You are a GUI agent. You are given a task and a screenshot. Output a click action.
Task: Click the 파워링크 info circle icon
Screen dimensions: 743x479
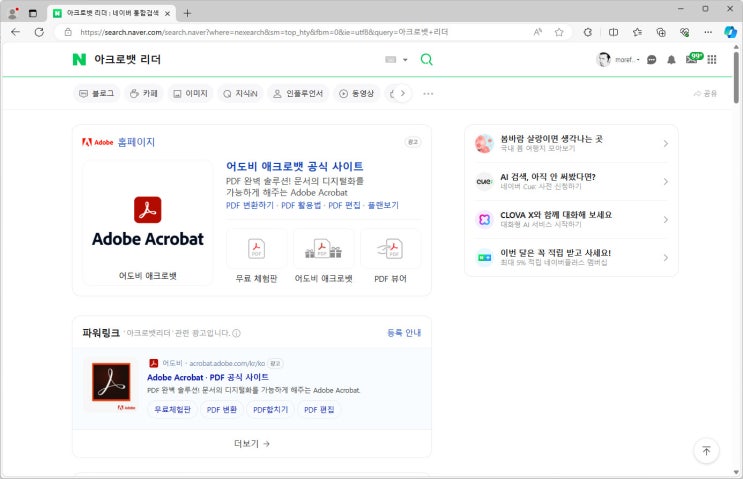click(x=236, y=333)
